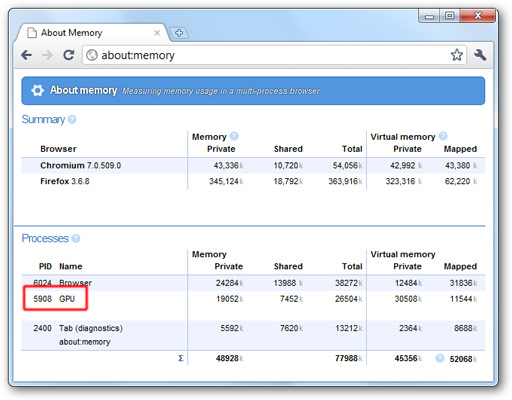This screenshot has height=400, width=512.
Task: Click help icon beside Virtual memory header
Action: pyautogui.click(x=443, y=136)
